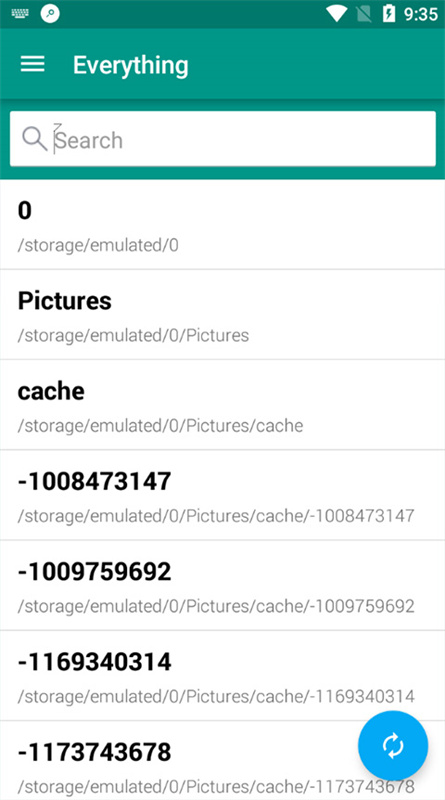Image resolution: width=445 pixels, height=800 pixels.
Task: Select the -1173743678 result
Action: click(x=222, y=761)
